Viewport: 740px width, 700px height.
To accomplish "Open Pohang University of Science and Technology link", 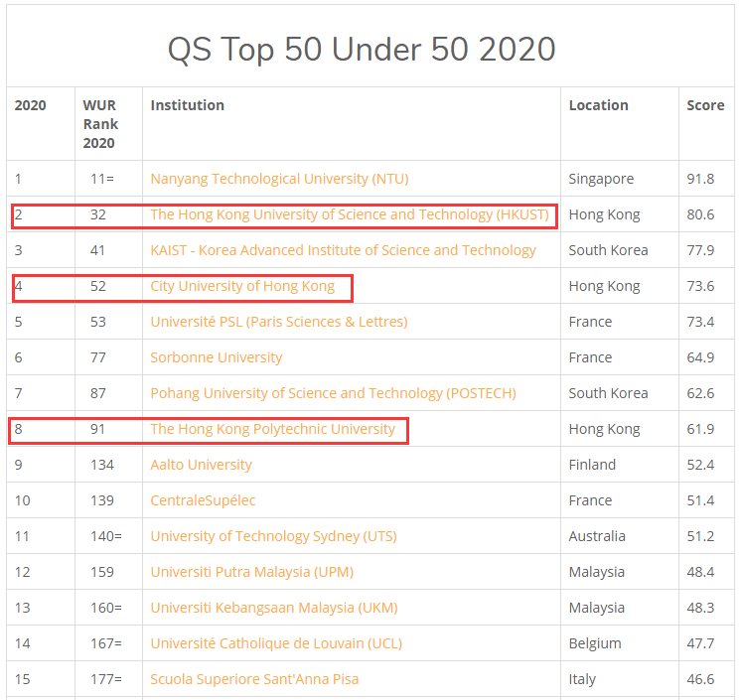I will coord(333,393).
